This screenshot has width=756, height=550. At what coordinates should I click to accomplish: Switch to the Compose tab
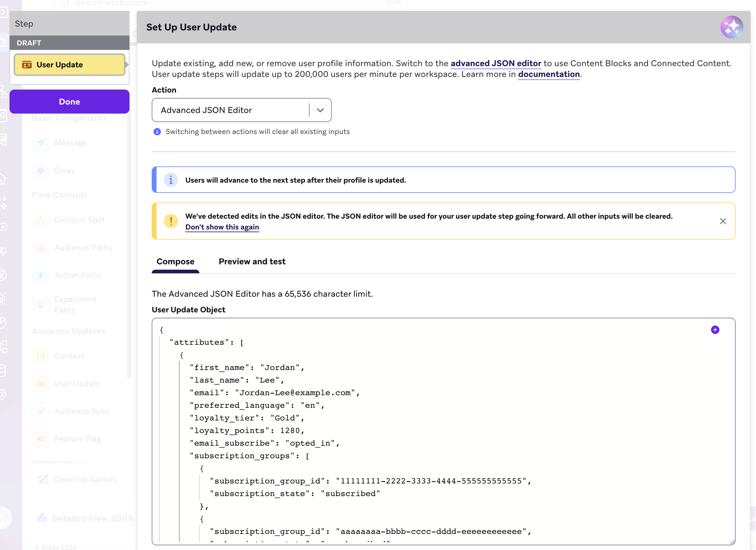(175, 261)
